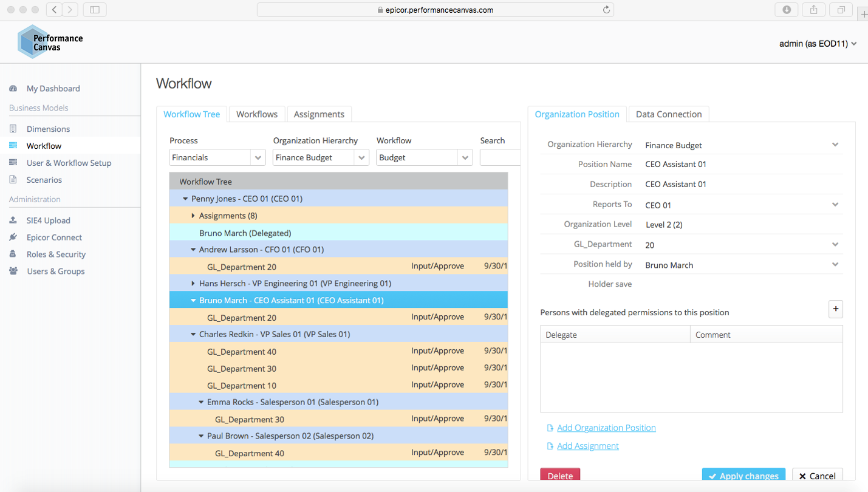The height and width of the screenshot is (492, 868).
Task: Select the Dimensions building icon in sidebar
Action: click(x=13, y=128)
